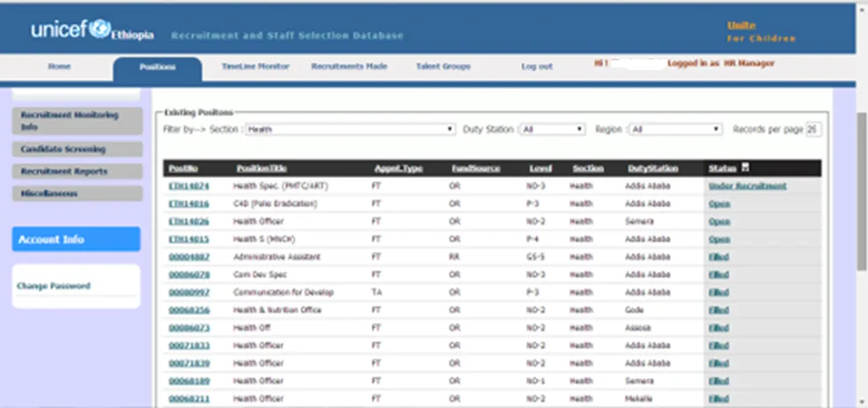
Task: Click the Records per page field
Action: (813, 129)
